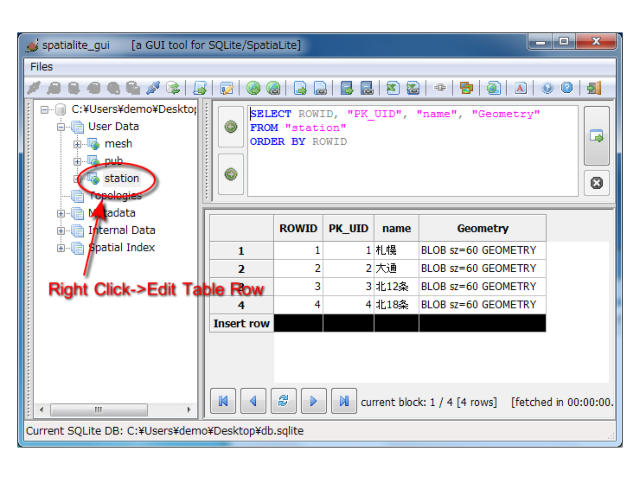
Task: Click the clear query X button
Action: point(597,183)
